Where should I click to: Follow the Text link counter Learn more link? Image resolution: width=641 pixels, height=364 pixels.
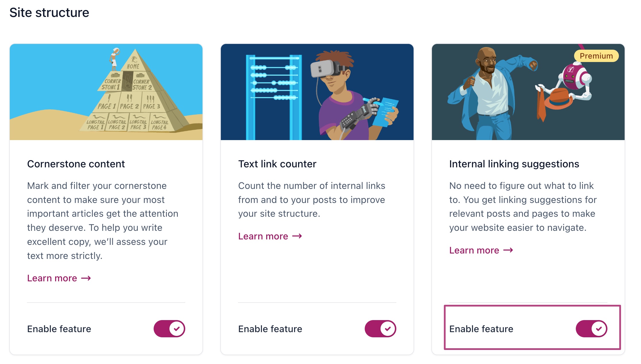[x=263, y=236]
